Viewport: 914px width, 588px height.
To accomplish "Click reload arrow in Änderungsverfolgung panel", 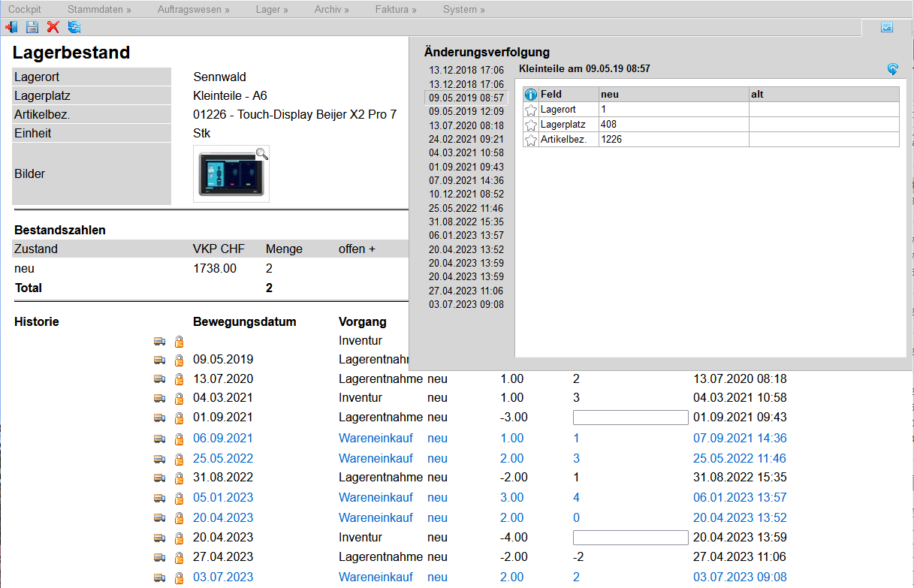I will click(892, 69).
